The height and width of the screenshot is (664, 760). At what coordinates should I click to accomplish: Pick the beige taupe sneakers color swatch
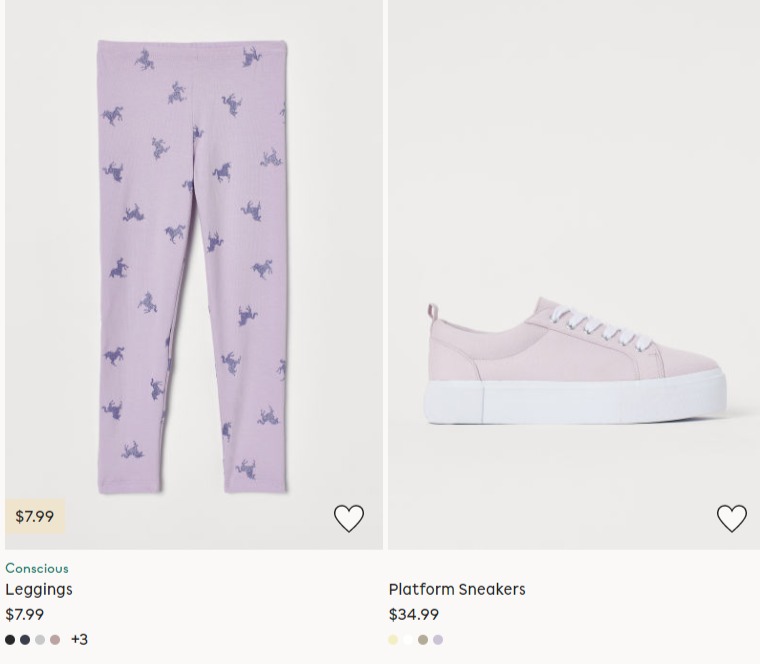tap(423, 640)
